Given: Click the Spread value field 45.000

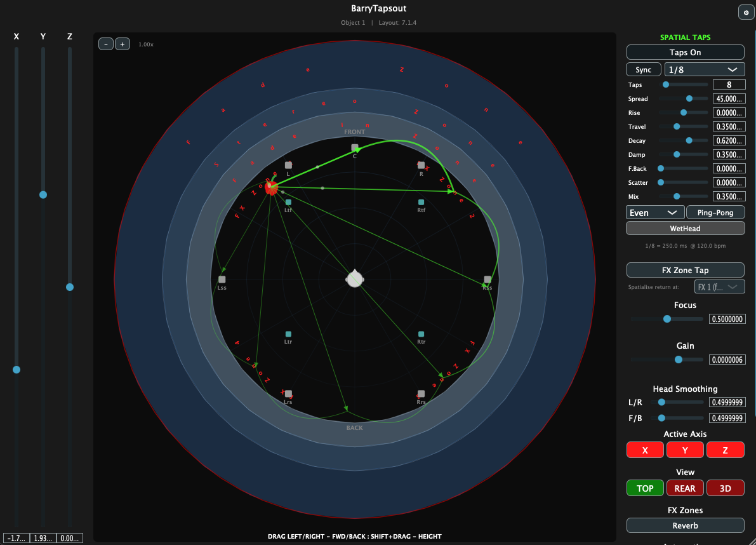Looking at the screenshot, I should coord(729,98).
